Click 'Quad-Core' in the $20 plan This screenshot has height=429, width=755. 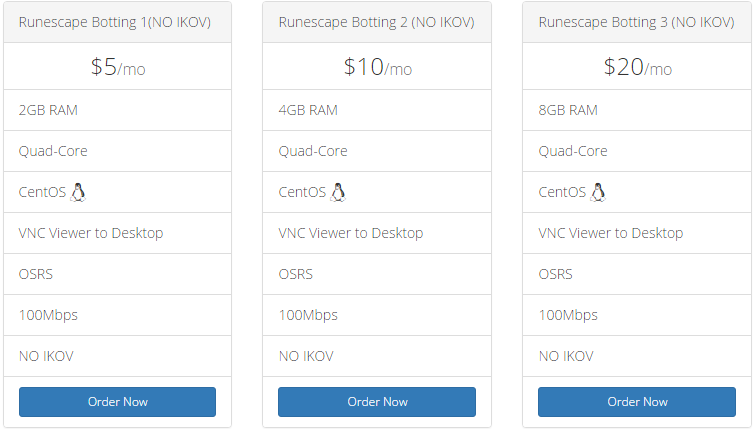pos(573,151)
